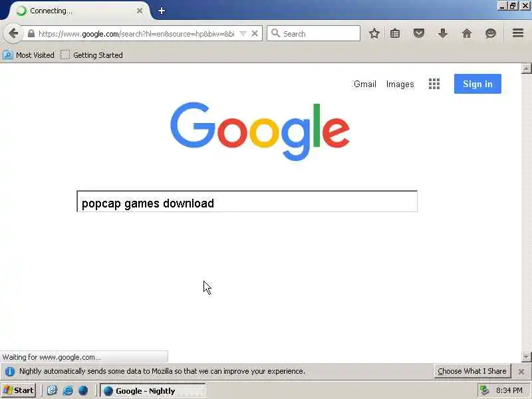The height and width of the screenshot is (399, 532).
Task: Click the system tray network icon
Action: (x=484, y=390)
